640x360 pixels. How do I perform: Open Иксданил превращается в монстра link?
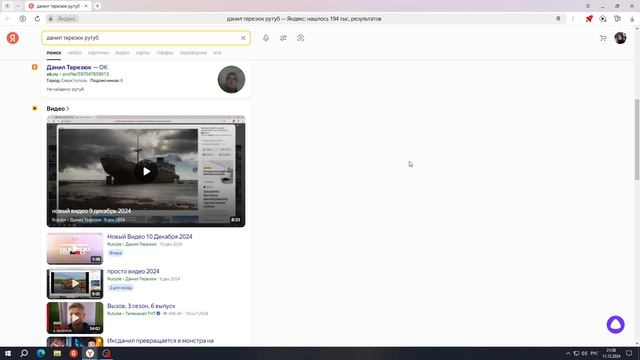click(160, 340)
